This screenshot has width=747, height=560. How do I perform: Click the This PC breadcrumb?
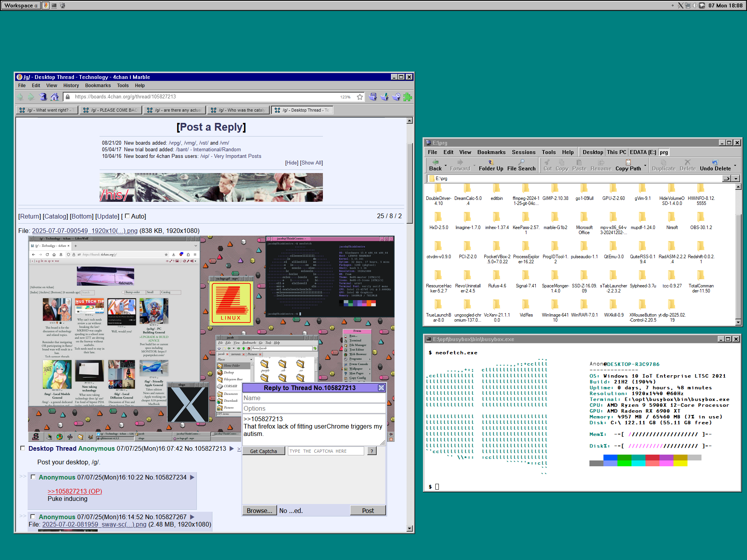616,152
